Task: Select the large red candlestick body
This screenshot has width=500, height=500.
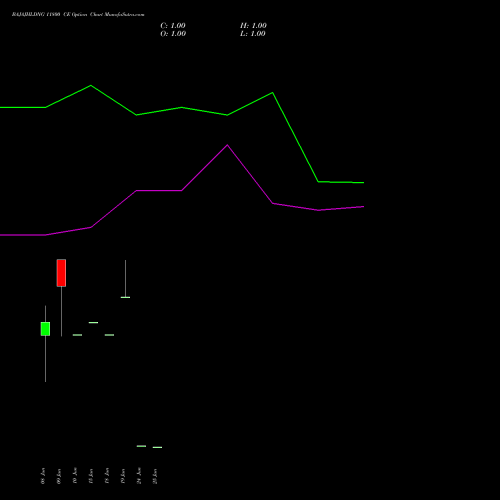Action: pyautogui.click(x=61, y=273)
